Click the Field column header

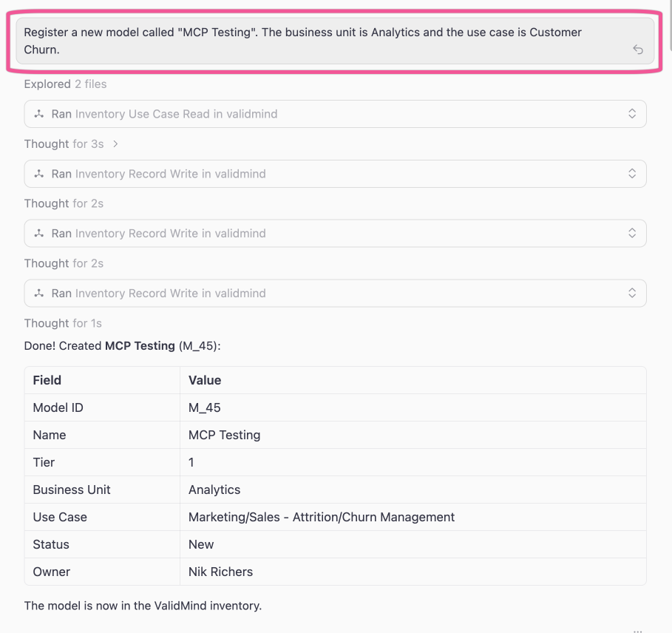pos(47,380)
